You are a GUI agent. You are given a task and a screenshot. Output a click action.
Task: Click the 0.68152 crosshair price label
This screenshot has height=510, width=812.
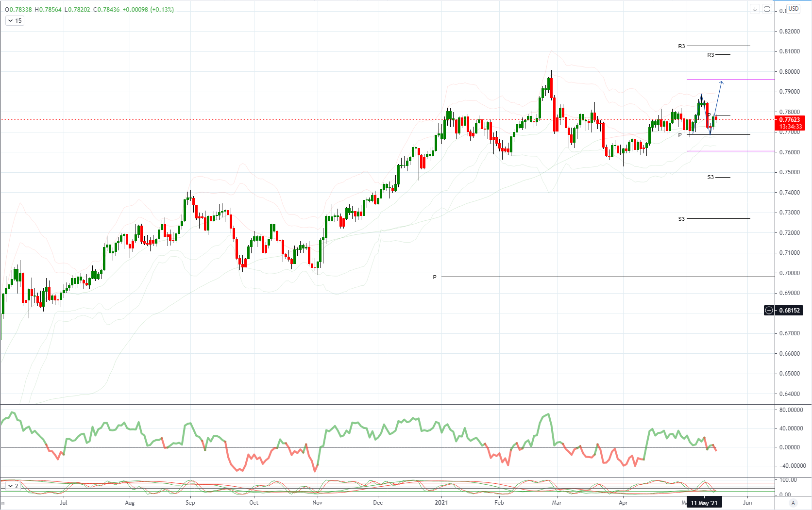click(x=790, y=311)
